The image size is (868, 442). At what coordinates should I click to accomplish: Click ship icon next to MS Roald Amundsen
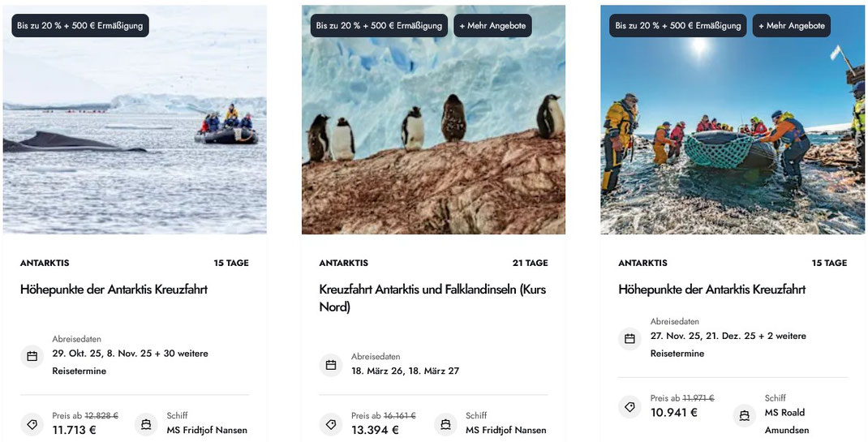tap(744, 416)
